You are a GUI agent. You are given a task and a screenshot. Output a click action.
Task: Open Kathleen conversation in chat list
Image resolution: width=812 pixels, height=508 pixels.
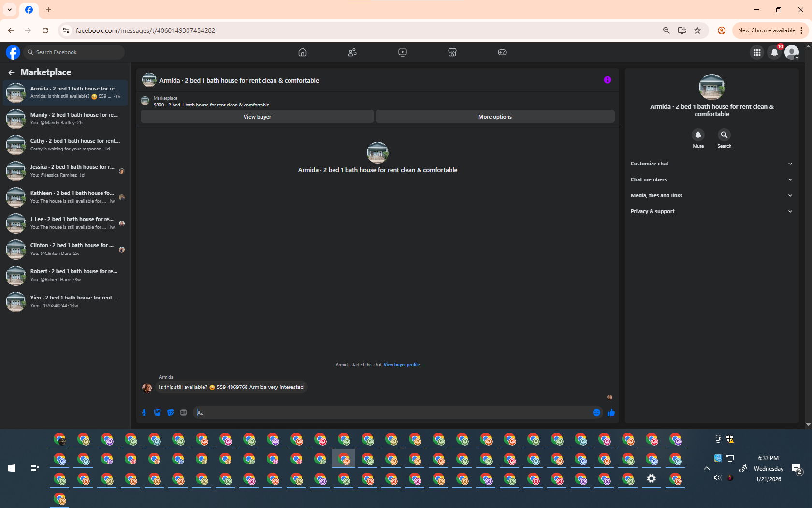tap(65, 197)
